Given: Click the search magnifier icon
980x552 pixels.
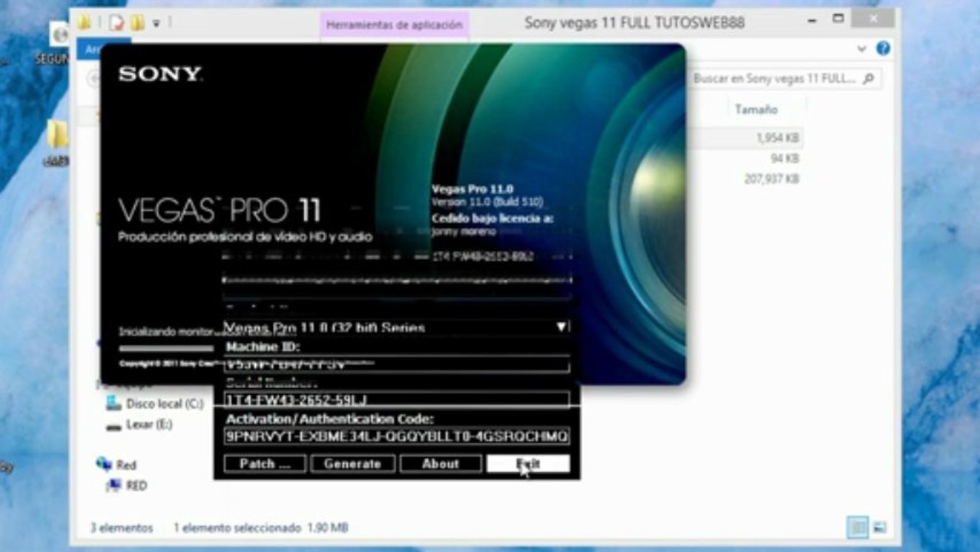Looking at the screenshot, I should click(868, 78).
